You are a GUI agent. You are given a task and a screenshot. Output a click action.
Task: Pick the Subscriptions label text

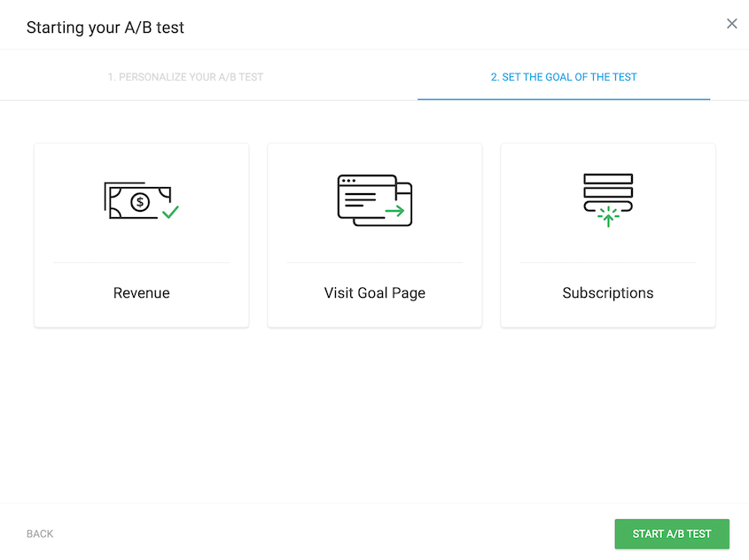(607, 292)
